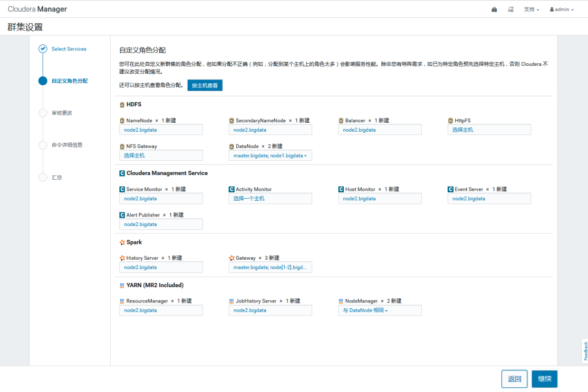The height and width of the screenshot is (392, 588).
Task: Click 选择主机 link under HttpFS
Action: pos(489,129)
